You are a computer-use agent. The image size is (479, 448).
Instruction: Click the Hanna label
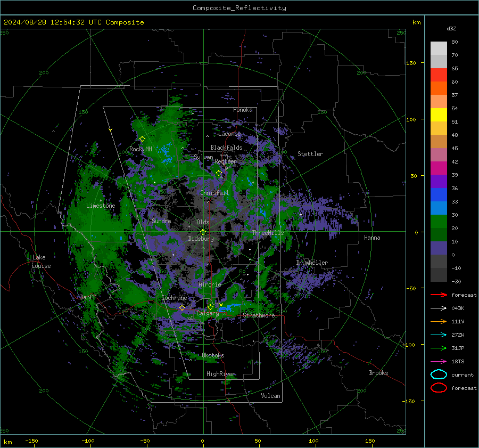coord(372,238)
